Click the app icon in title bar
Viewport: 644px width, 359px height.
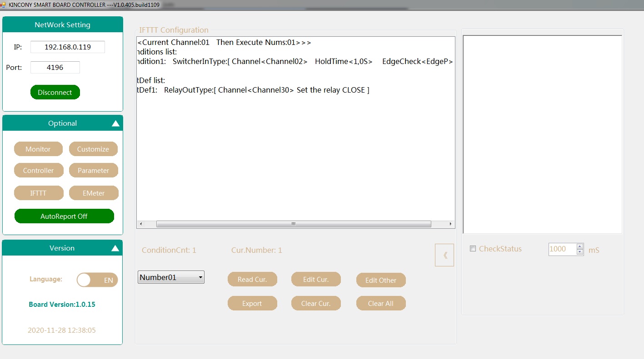pos(3,4)
